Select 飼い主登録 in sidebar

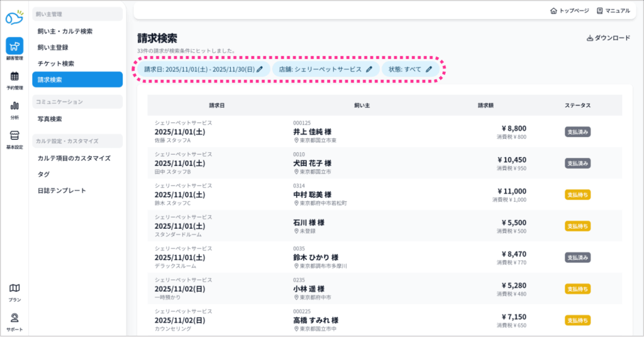point(53,47)
